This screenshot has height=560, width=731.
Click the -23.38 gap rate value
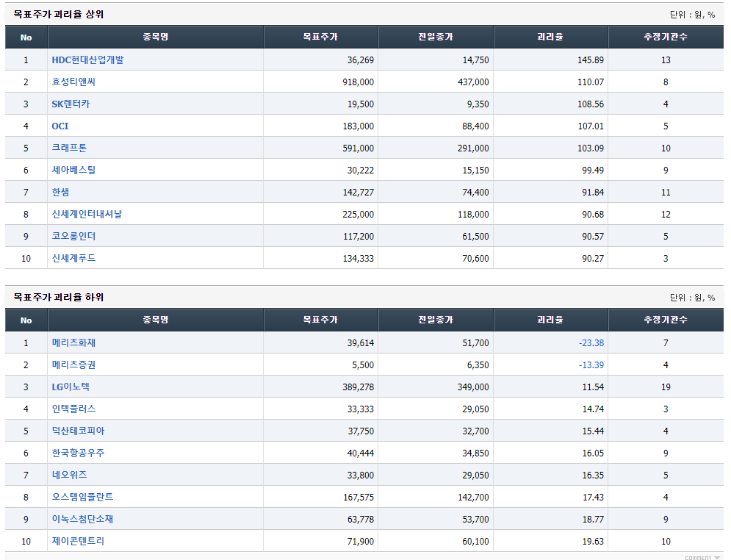tap(591, 342)
